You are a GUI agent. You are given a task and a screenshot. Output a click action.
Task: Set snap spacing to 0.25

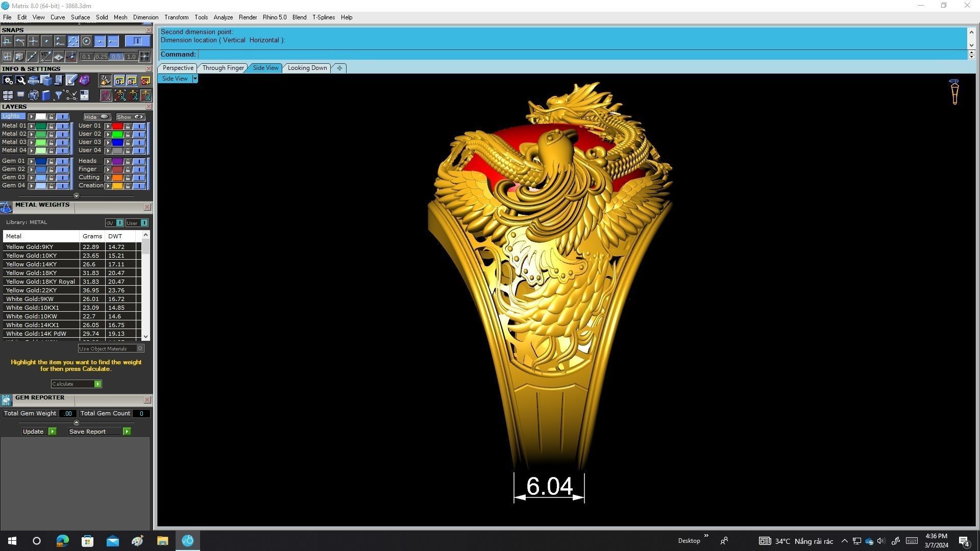click(x=101, y=57)
